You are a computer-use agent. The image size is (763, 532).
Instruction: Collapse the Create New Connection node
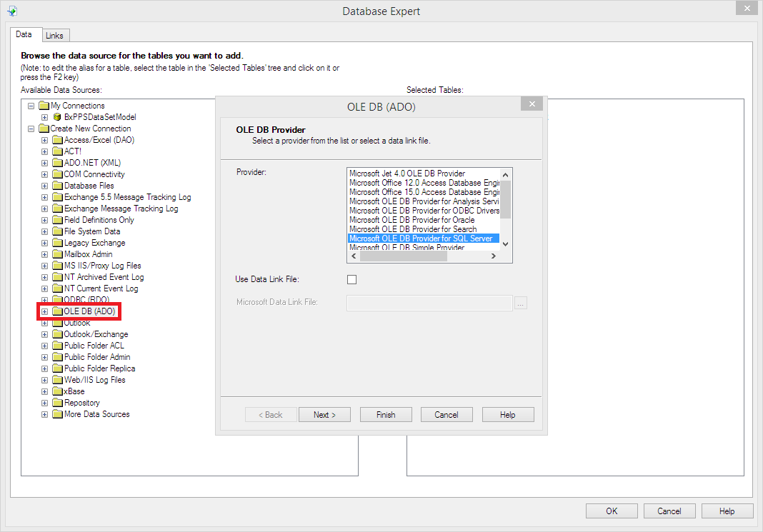pos(31,129)
